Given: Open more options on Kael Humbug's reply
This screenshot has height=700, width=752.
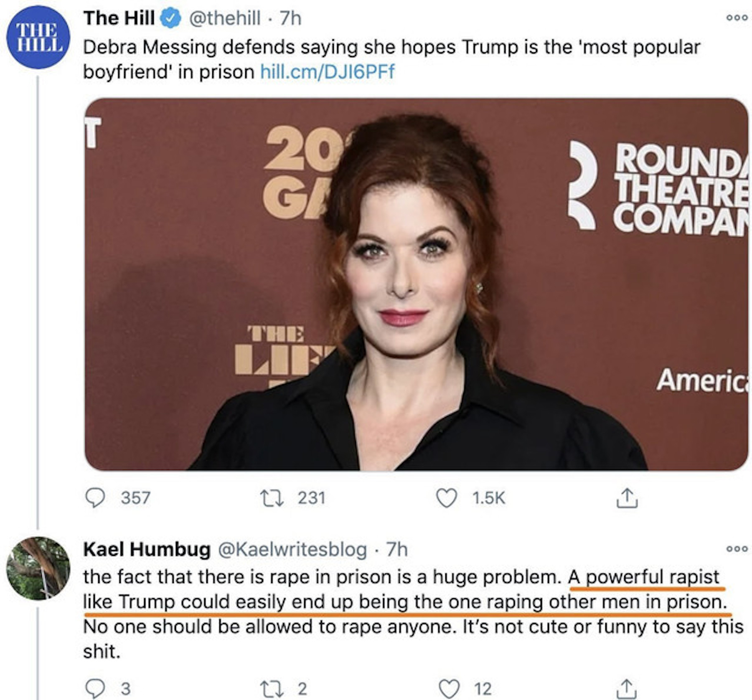Looking at the screenshot, I should point(737,548).
